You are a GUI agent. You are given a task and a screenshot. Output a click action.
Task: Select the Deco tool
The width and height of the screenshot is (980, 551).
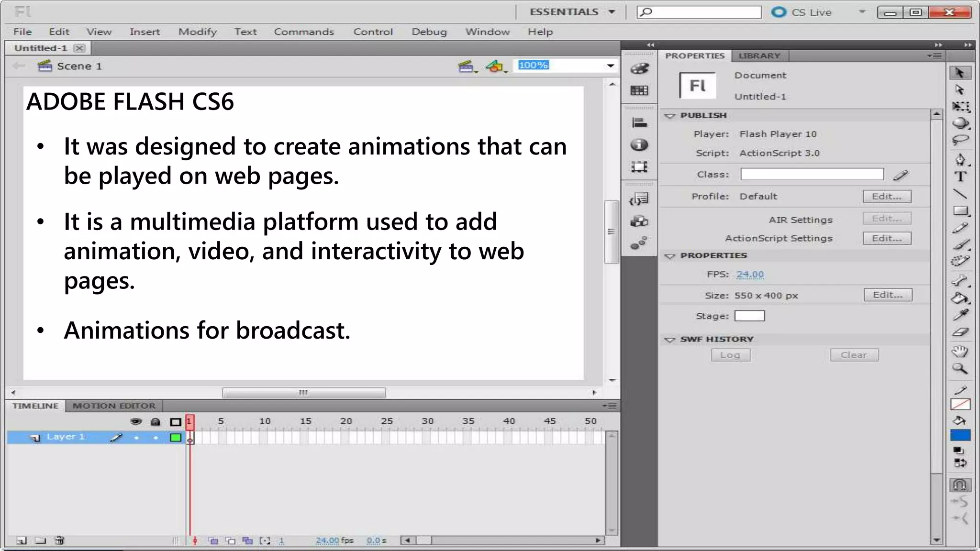coord(960,261)
